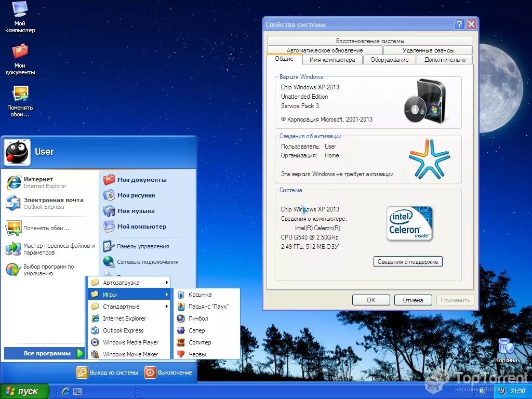Expand the Игры submenu
The width and height of the screenshot is (532, 399).
tap(129, 294)
